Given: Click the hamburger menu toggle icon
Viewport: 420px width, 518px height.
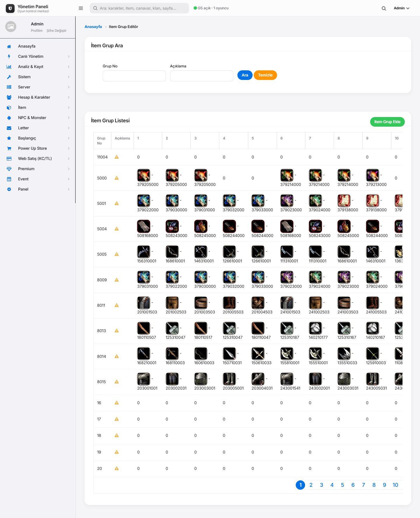Looking at the screenshot, I should 81,8.
